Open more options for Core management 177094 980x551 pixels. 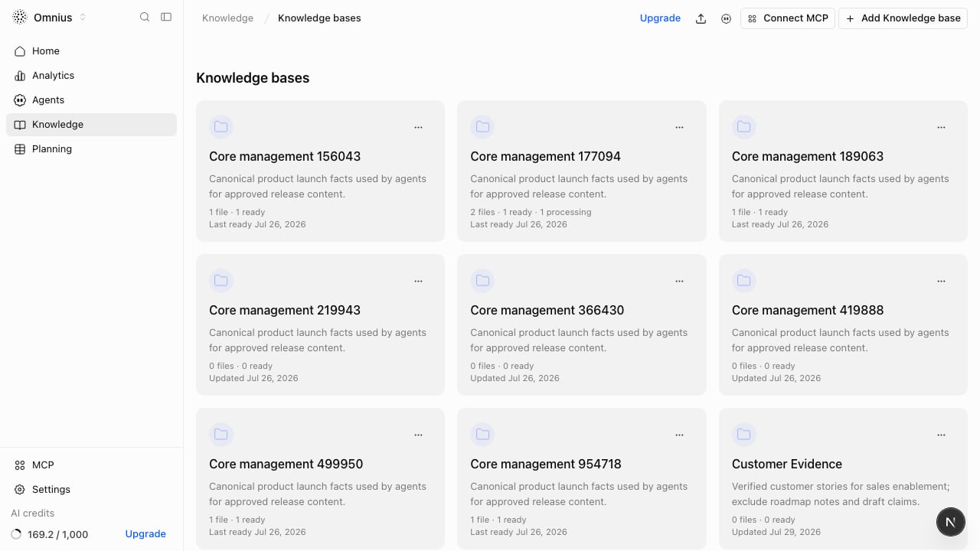pyautogui.click(x=679, y=127)
